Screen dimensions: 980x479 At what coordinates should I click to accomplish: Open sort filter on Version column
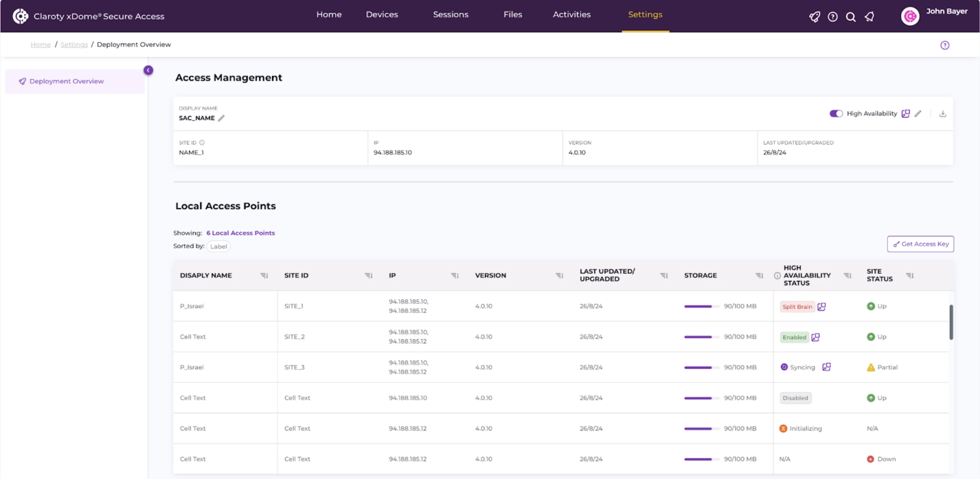click(559, 276)
